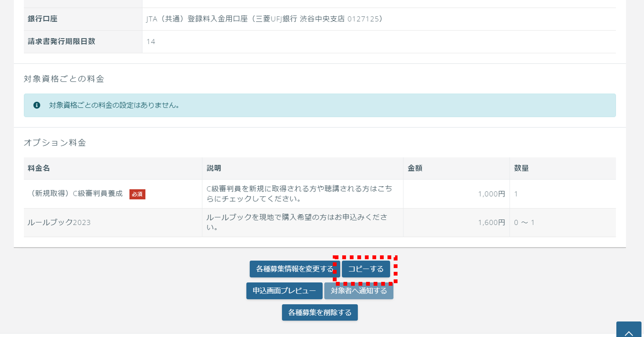Select the ルールブック2023 fee name

point(59,223)
